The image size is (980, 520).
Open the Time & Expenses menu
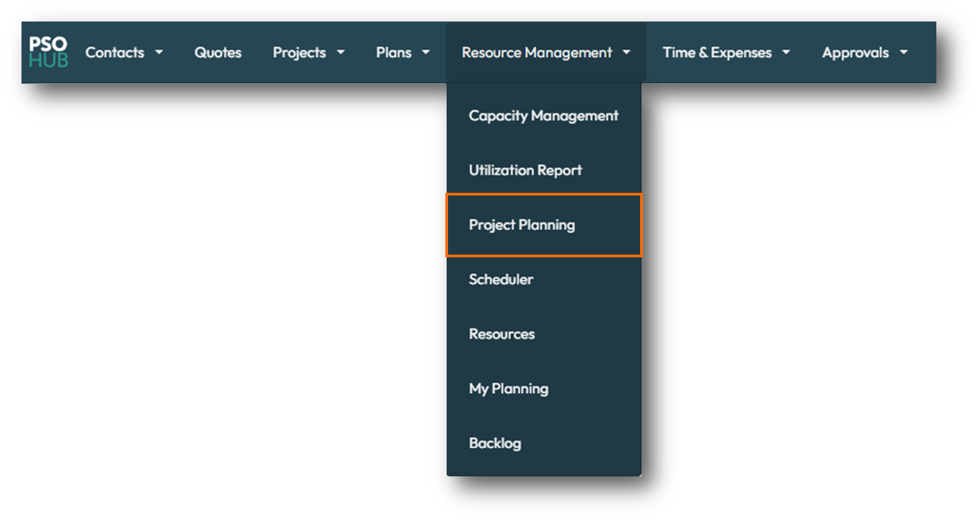pos(717,52)
